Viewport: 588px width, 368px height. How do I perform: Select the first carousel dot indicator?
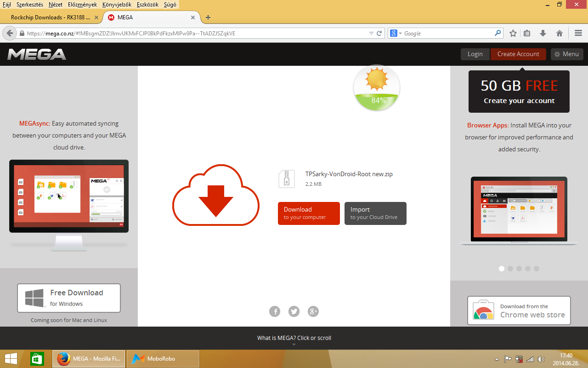coord(502,269)
